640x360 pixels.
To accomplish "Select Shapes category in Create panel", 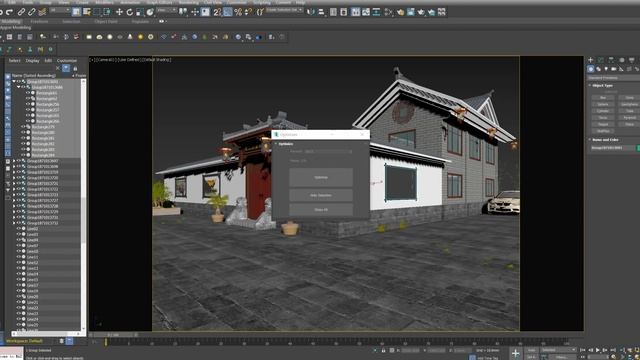I will tap(598, 69).
